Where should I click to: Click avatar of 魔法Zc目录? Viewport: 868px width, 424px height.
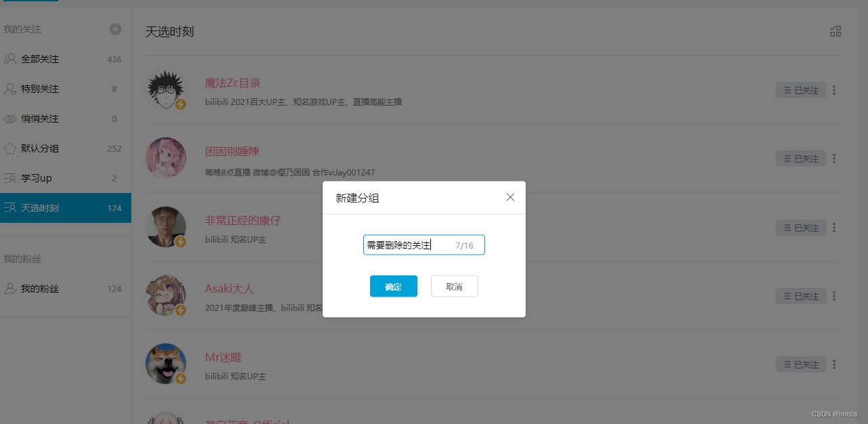click(x=166, y=90)
